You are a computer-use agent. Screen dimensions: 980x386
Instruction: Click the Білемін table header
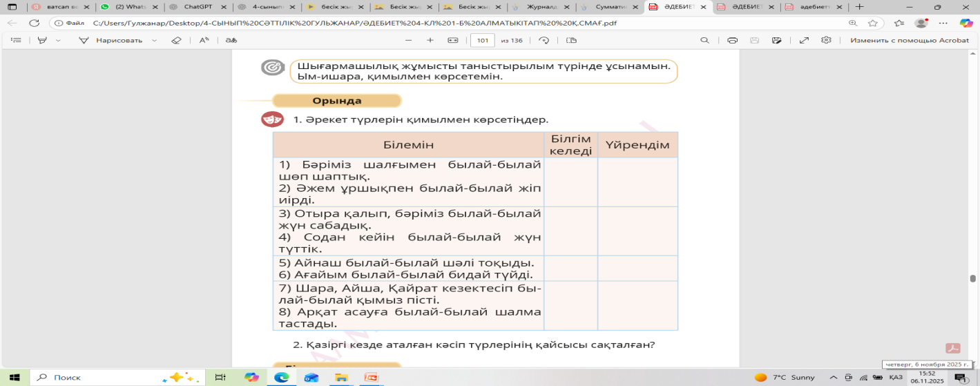(x=409, y=145)
